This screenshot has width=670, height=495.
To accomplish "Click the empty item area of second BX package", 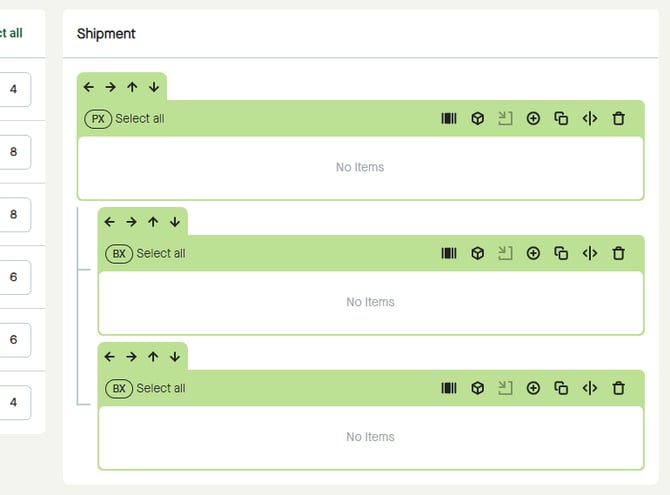I will coord(370,437).
